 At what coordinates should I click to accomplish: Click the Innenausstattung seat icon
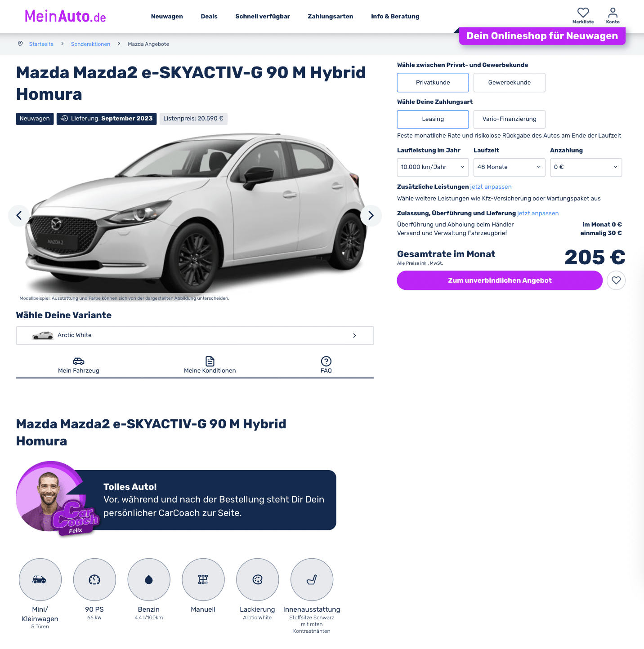[312, 580]
